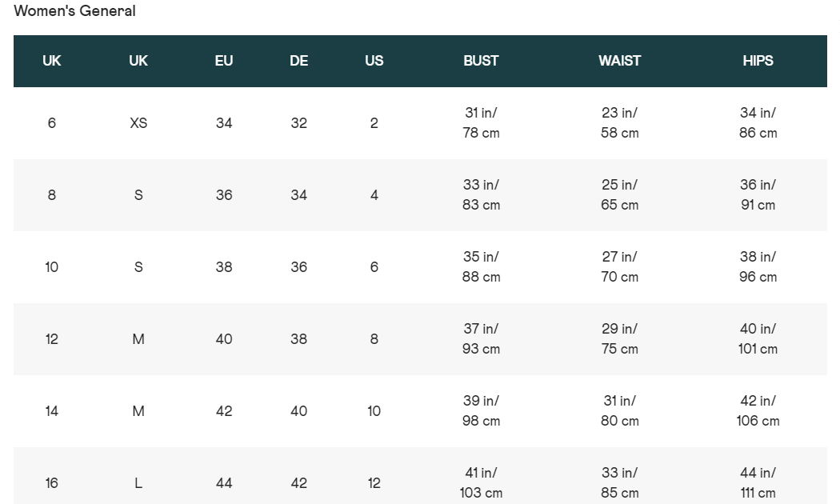Click the WAIST column header

pyautogui.click(x=619, y=61)
